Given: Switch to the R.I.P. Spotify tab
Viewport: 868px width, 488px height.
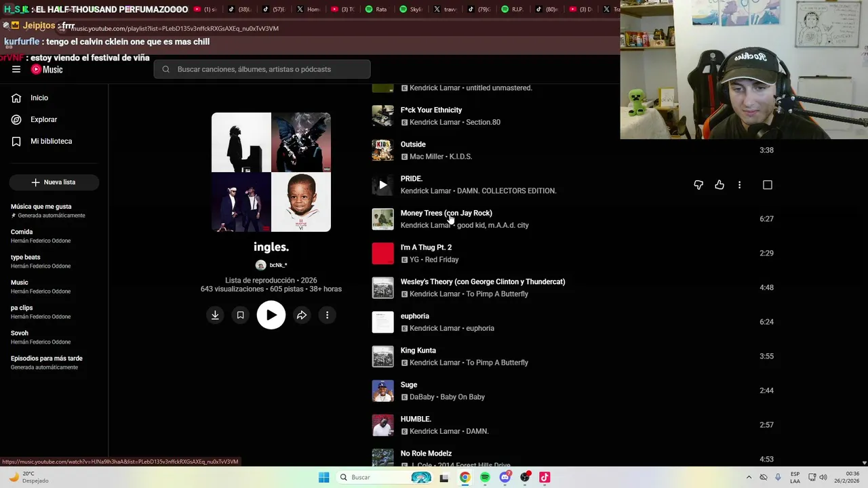Looking at the screenshot, I should point(514,9).
